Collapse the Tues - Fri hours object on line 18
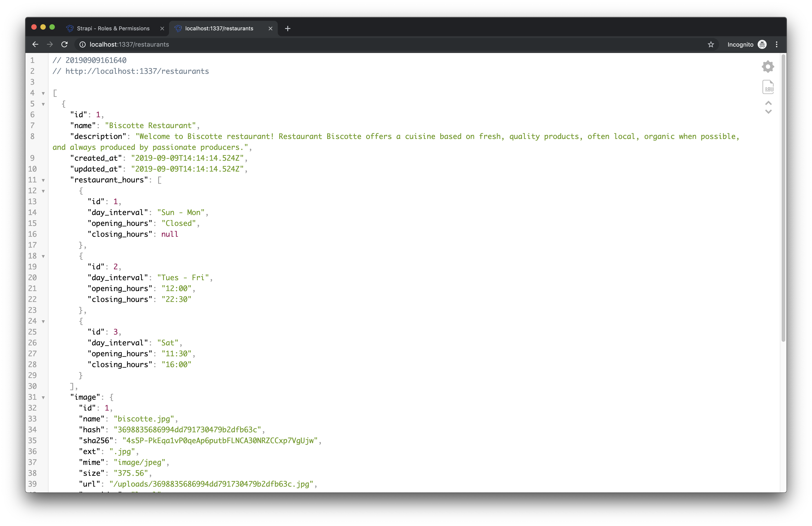This screenshot has width=812, height=526. click(43, 256)
